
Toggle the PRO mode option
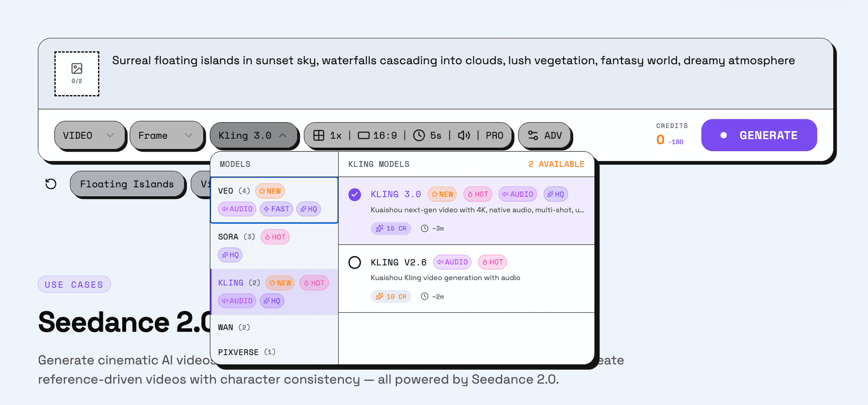coord(494,135)
